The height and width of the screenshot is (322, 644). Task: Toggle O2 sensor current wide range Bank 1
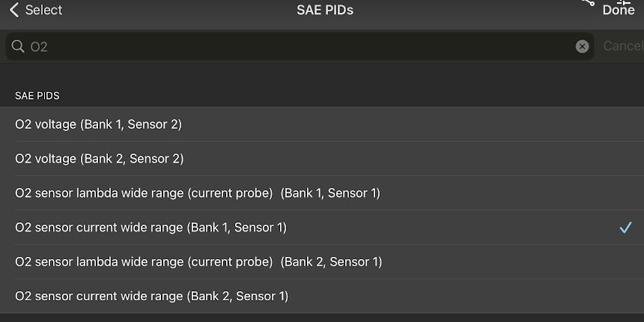(151, 228)
